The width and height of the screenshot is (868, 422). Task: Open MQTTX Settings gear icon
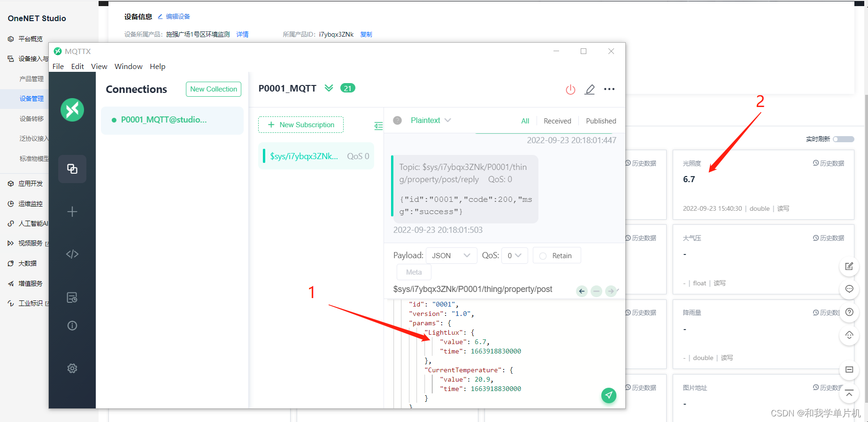[x=72, y=368]
